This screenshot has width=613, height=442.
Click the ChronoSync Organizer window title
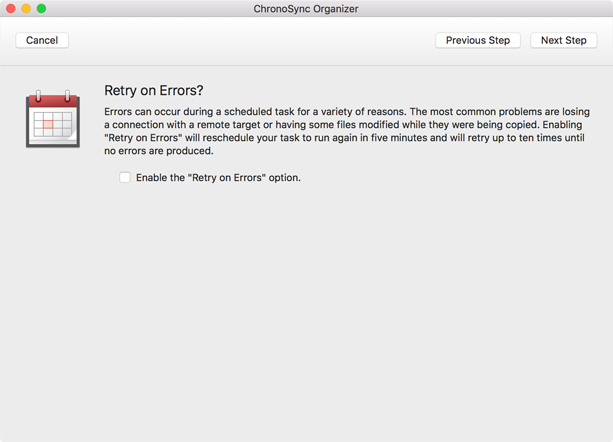pos(306,9)
